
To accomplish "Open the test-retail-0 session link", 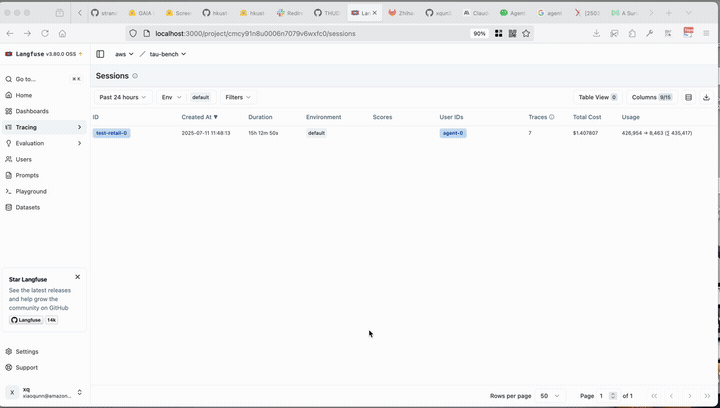I will pyautogui.click(x=111, y=133).
